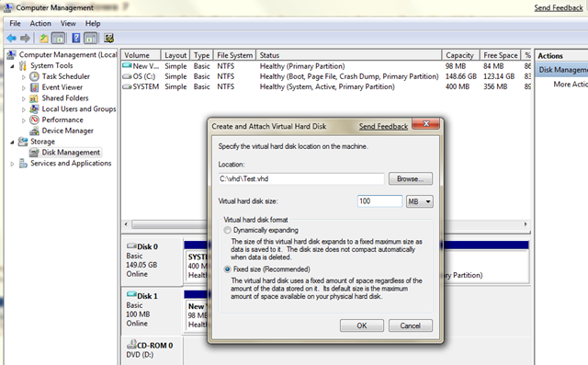Expand the Task Scheduler node
This screenshot has height=365, width=588.
coord(24,77)
